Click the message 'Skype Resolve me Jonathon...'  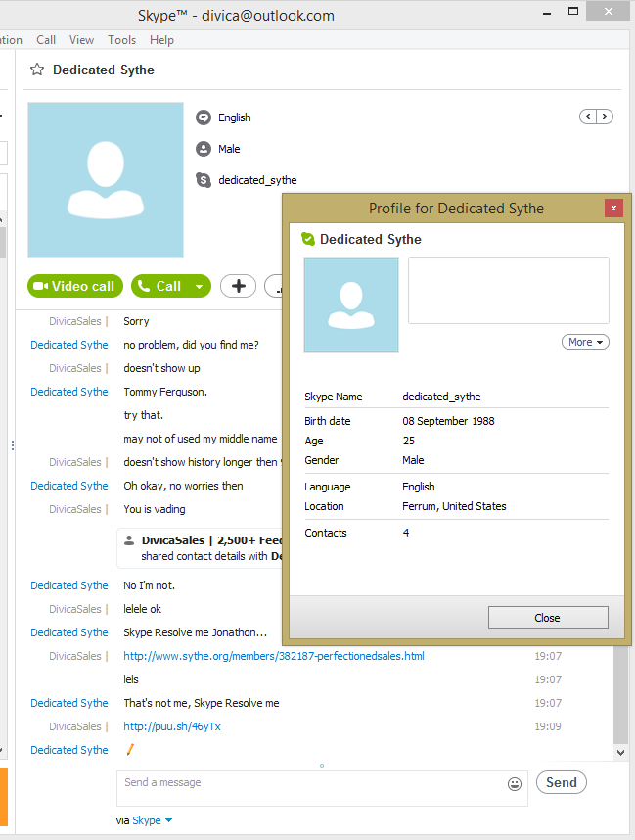(196, 632)
